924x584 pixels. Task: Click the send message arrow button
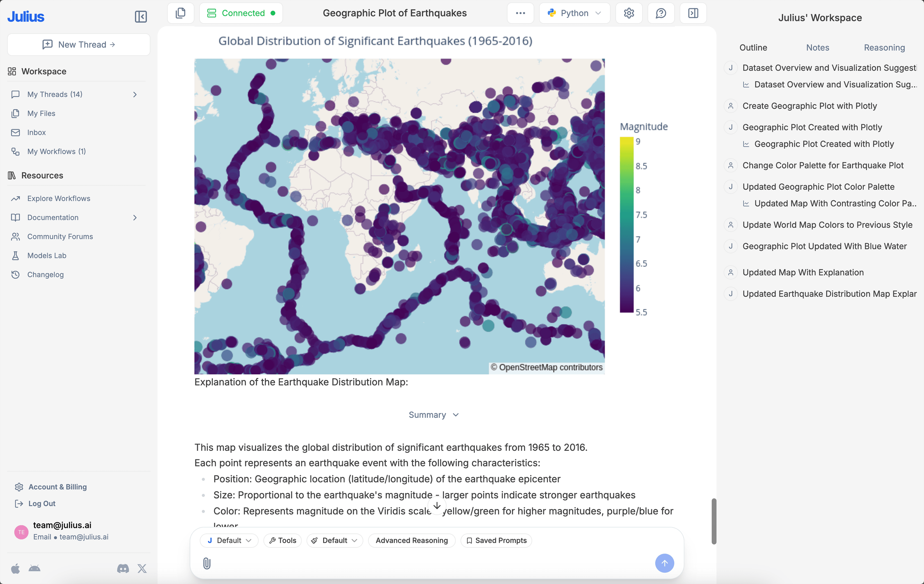click(x=665, y=563)
